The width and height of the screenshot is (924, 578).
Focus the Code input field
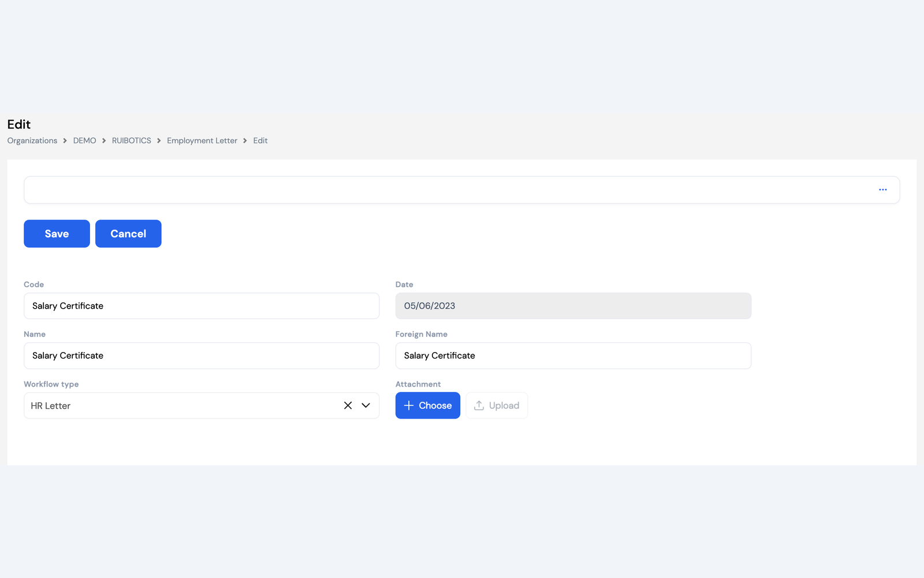pyautogui.click(x=202, y=306)
